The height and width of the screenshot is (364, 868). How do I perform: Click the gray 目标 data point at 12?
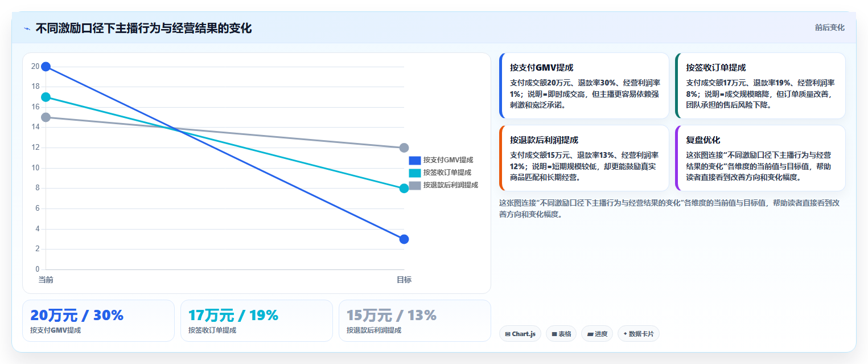(404, 148)
